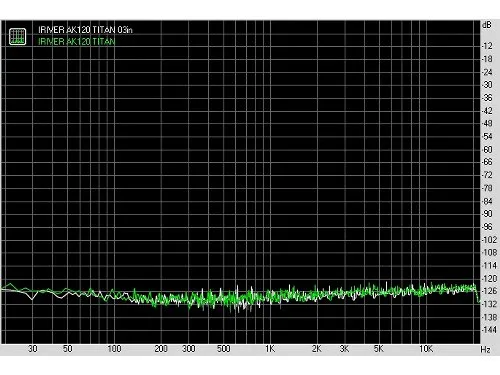Click the 500 frequency axis label
This screenshot has height=375, width=500.
pyautogui.click(x=224, y=349)
